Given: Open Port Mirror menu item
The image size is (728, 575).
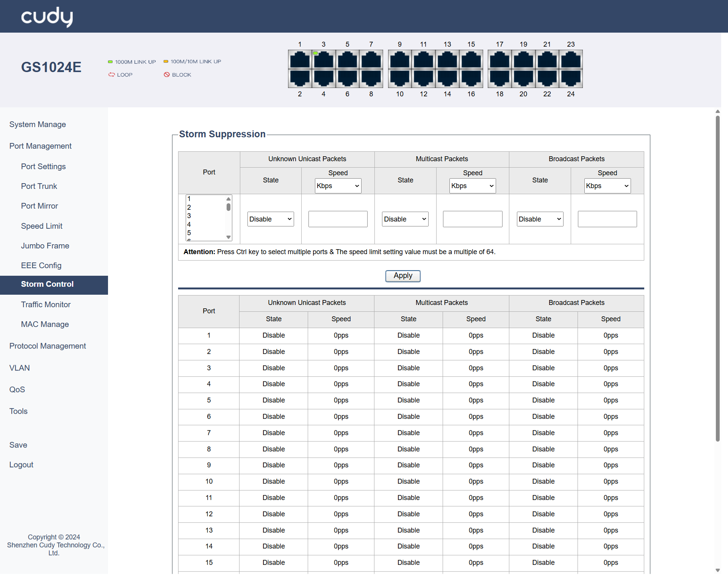Looking at the screenshot, I should pyautogui.click(x=39, y=206).
